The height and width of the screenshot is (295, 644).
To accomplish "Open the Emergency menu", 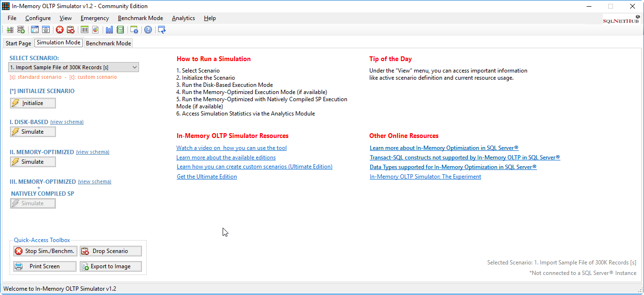I will (x=95, y=18).
